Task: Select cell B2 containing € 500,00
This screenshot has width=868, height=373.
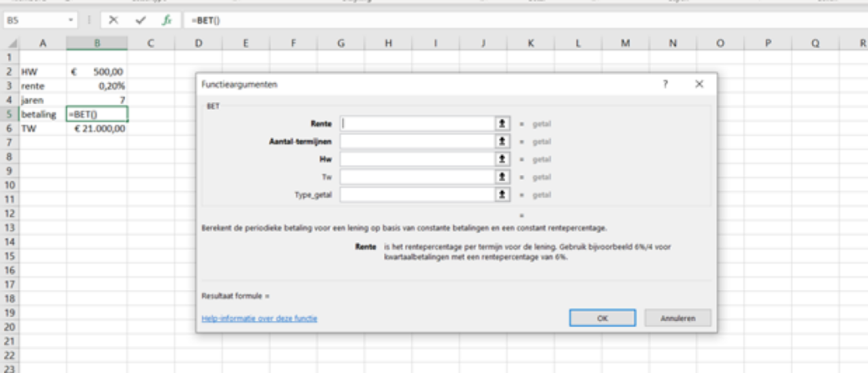Action: tap(97, 71)
